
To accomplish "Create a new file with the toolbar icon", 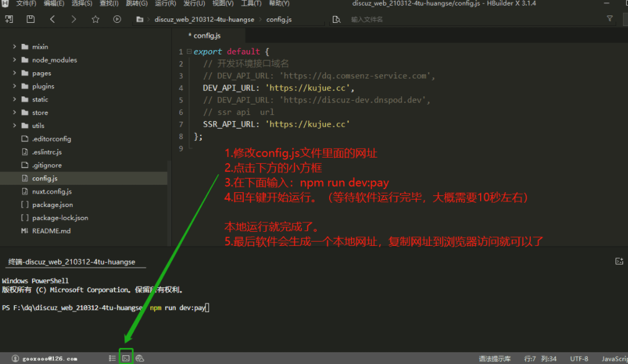I will [9, 19].
